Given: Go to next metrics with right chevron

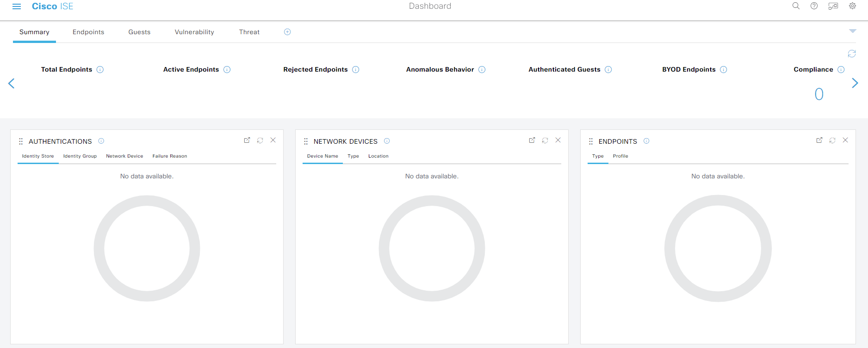Looking at the screenshot, I should (x=855, y=83).
